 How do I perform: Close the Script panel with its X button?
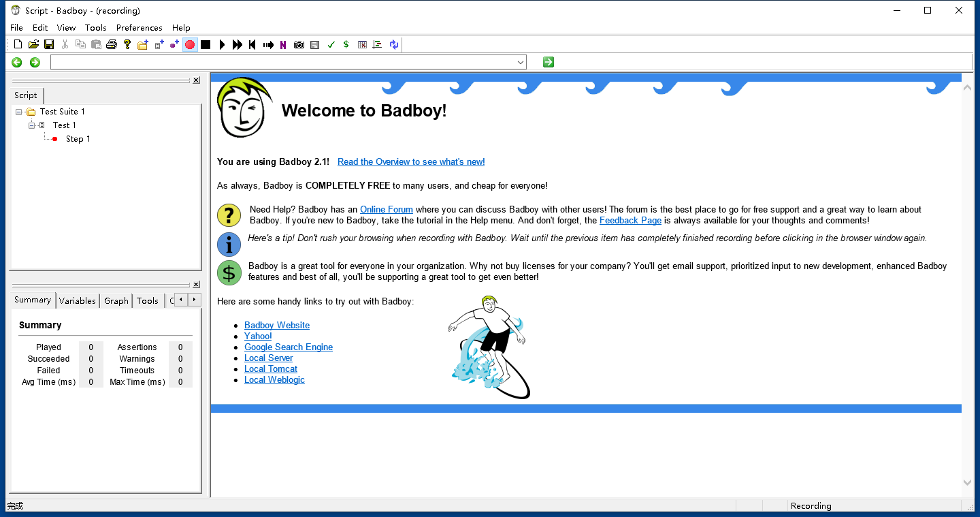196,80
